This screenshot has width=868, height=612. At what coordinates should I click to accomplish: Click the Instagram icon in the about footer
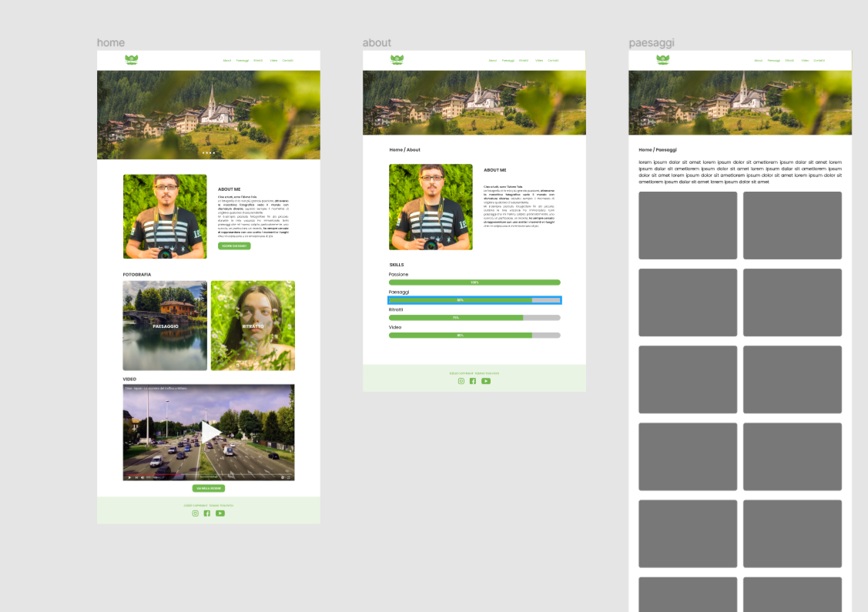[x=461, y=381]
